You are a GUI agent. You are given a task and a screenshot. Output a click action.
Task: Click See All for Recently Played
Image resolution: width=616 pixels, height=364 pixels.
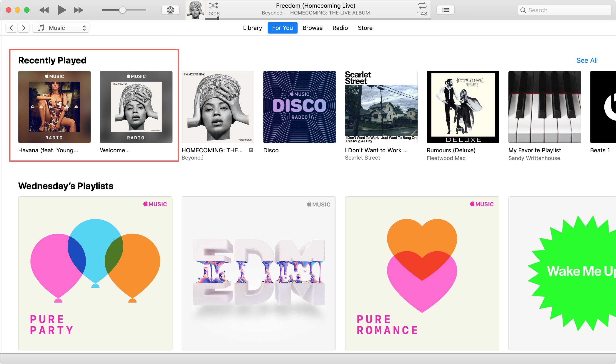pos(587,60)
